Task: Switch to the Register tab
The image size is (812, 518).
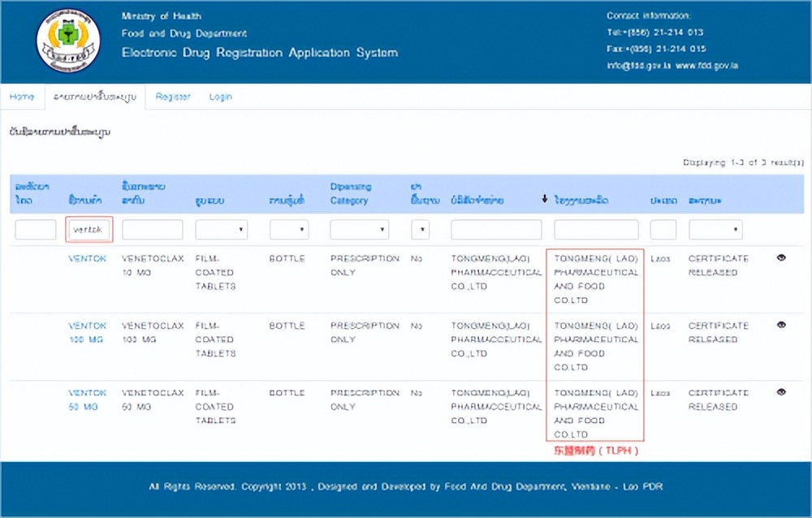Action: coord(173,97)
